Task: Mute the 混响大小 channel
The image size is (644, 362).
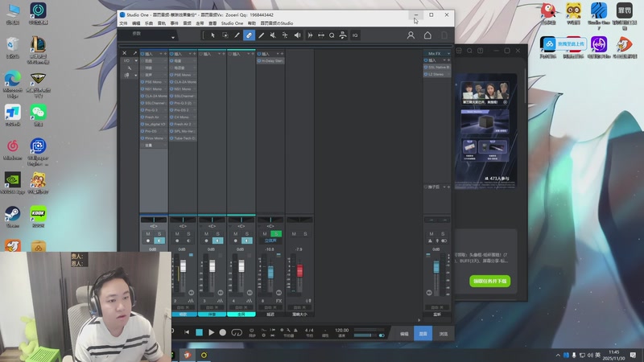Action: pyautogui.click(x=294, y=234)
